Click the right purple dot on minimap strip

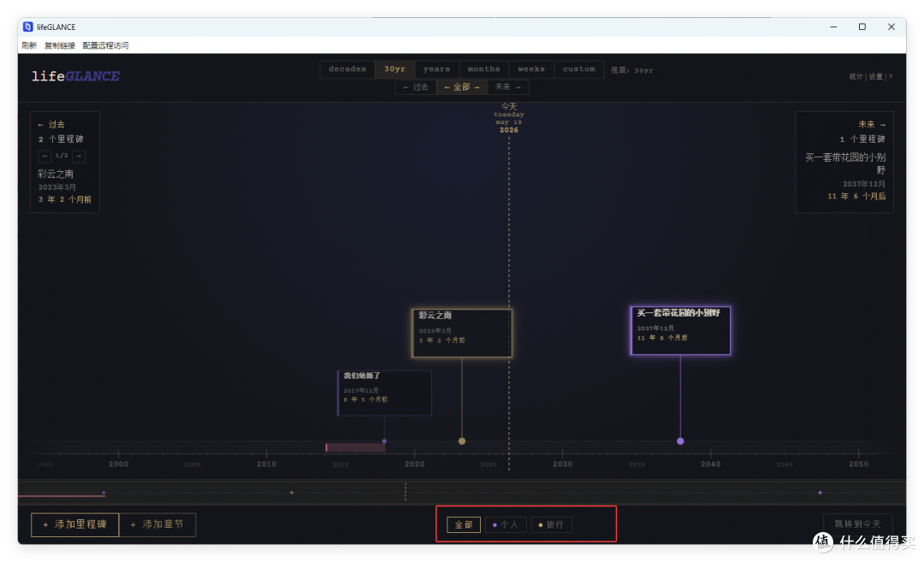click(x=820, y=493)
